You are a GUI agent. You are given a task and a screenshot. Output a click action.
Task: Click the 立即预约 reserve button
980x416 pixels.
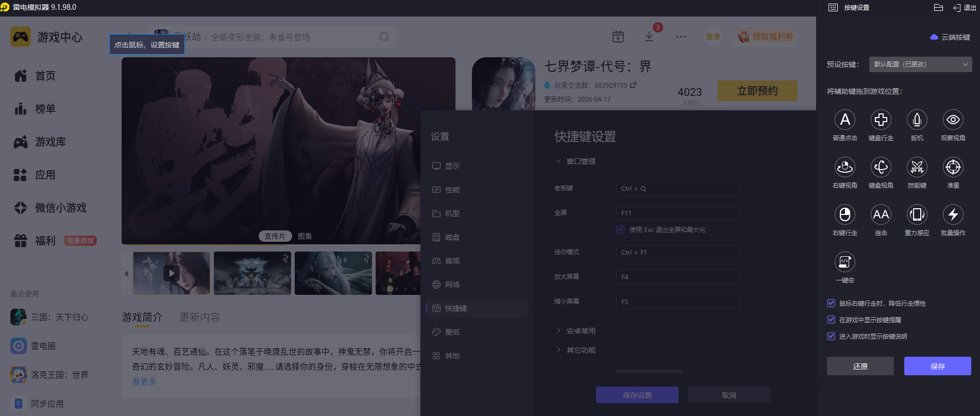tap(757, 91)
